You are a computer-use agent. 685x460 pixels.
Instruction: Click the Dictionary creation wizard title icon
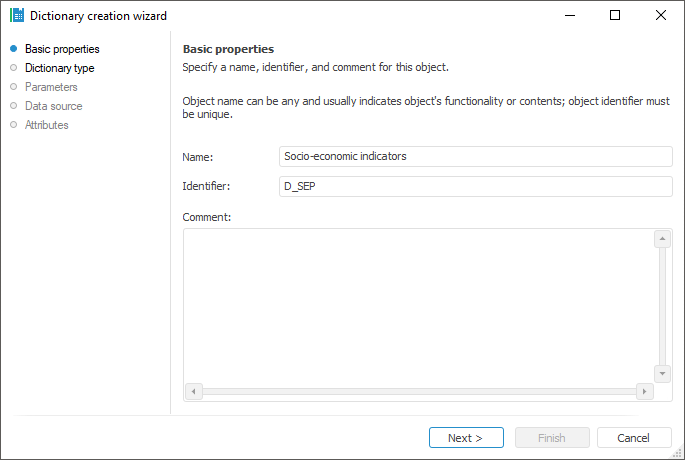click(x=16, y=15)
